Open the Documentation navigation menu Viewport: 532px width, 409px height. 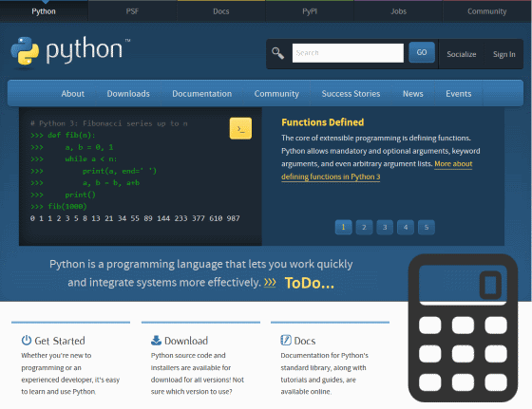[x=201, y=94]
